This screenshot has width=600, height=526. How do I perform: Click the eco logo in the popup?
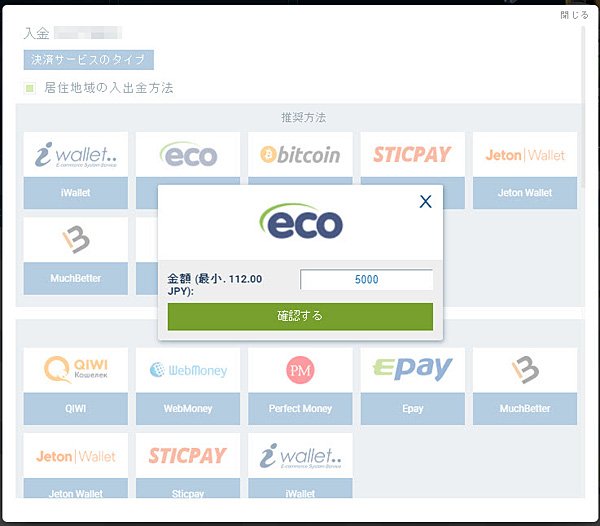(x=301, y=221)
